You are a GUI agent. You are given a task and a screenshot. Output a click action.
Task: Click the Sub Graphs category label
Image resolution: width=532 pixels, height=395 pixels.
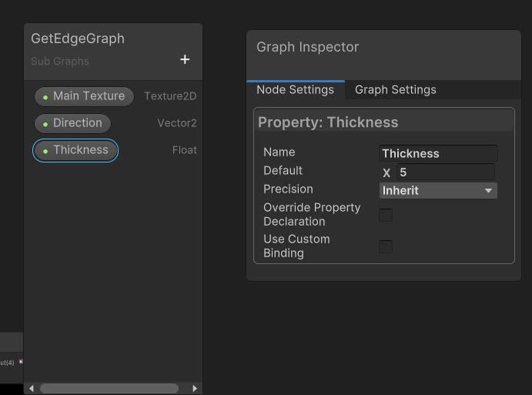pos(60,62)
